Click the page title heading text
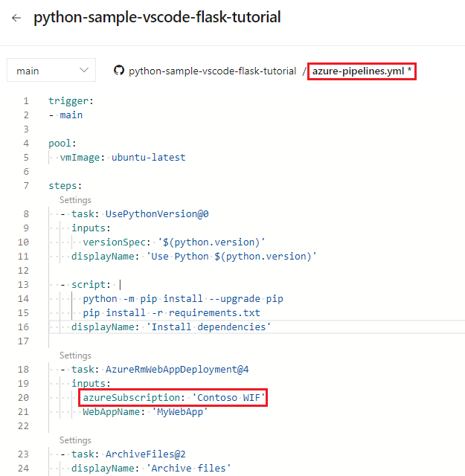This screenshot has width=465, height=476. pyautogui.click(x=157, y=18)
